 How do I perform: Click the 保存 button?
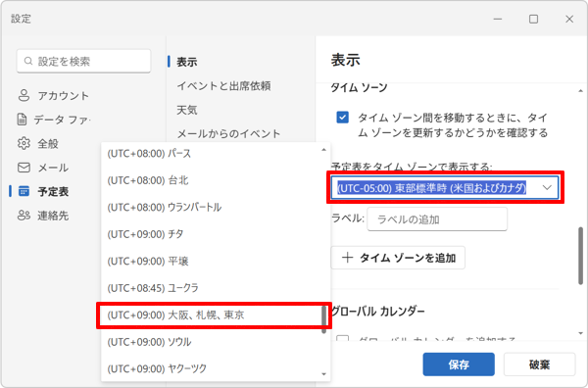pyautogui.click(x=459, y=364)
